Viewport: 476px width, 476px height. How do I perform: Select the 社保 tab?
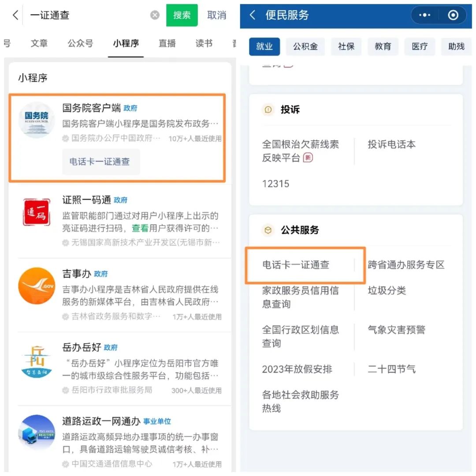tap(346, 47)
